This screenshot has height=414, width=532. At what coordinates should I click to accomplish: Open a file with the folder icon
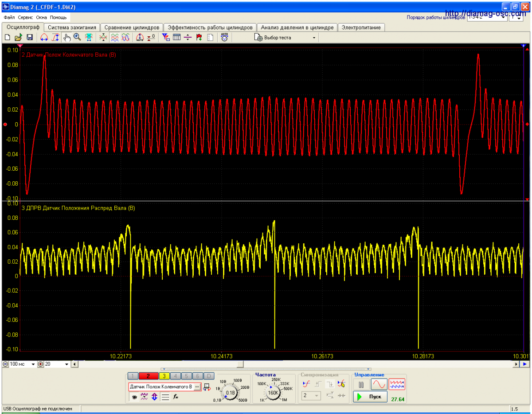[x=19, y=38]
